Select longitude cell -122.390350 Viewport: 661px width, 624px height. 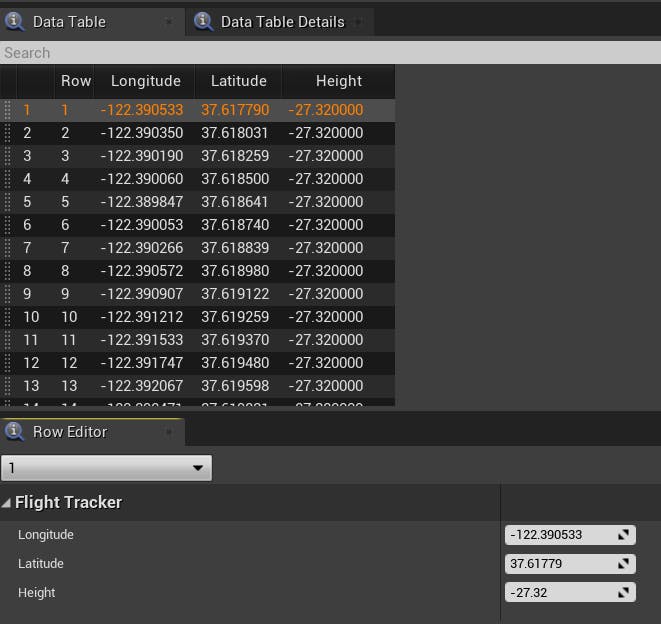click(x=142, y=133)
